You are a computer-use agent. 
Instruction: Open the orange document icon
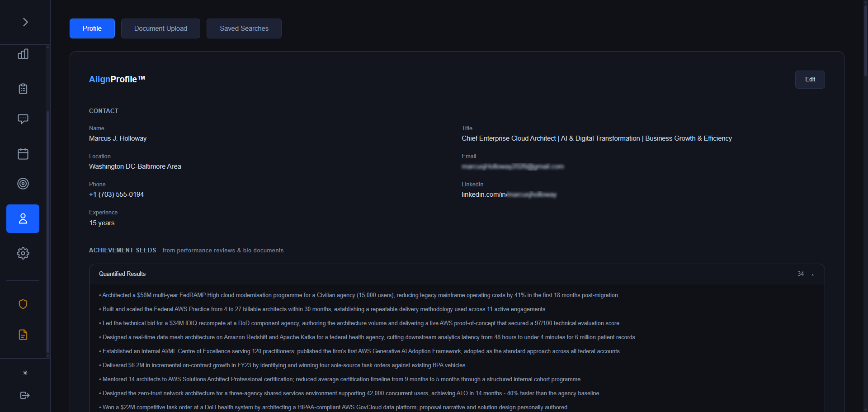[x=23, y=335]
